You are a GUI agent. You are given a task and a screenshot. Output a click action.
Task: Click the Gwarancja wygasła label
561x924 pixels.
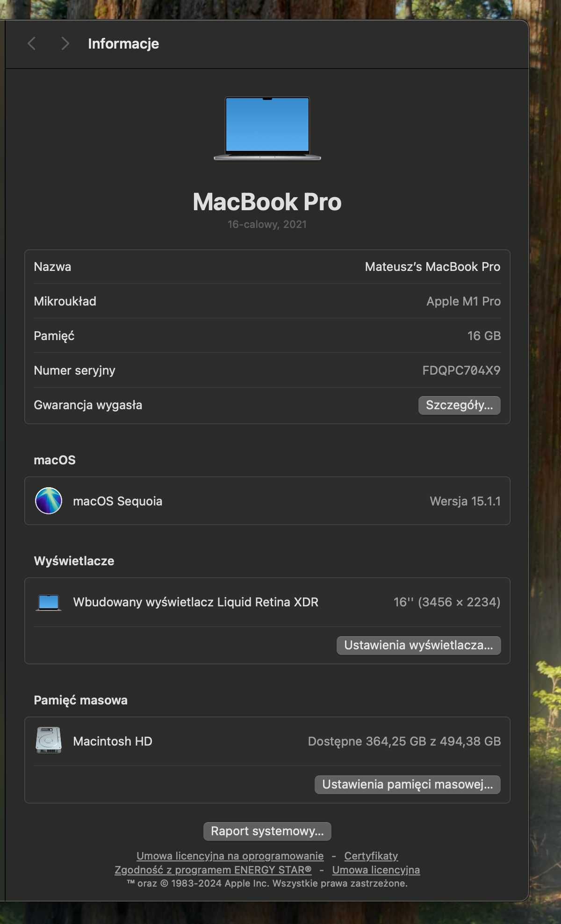(x=88, y=405)
